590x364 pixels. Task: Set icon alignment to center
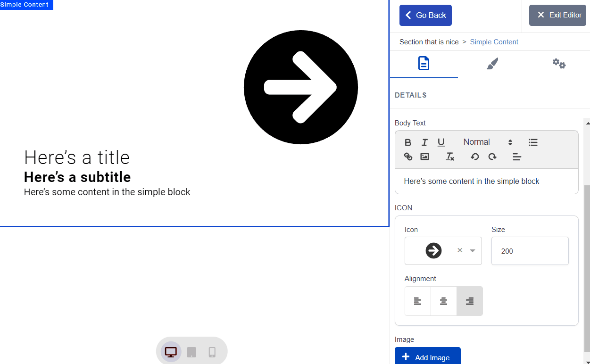443,301
